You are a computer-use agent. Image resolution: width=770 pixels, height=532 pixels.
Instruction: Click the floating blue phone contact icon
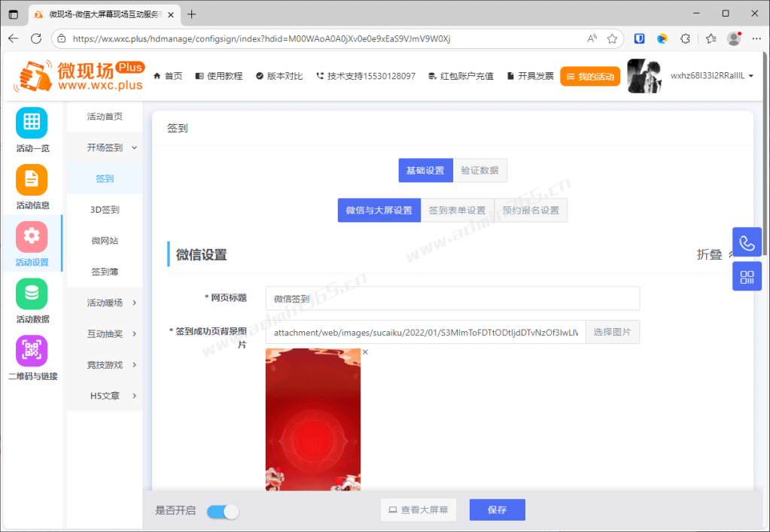coord(747,242)
